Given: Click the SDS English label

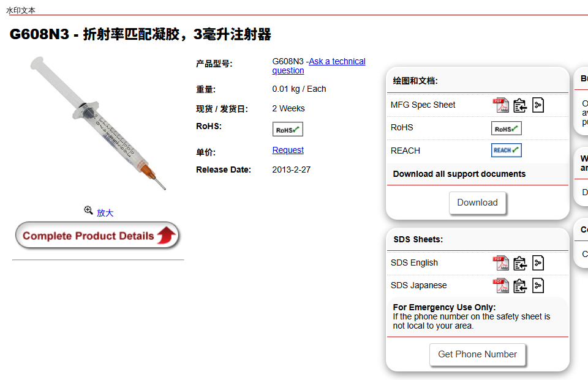Looking at the screenshot, I should pyautogui.click(x=414, y=263).
